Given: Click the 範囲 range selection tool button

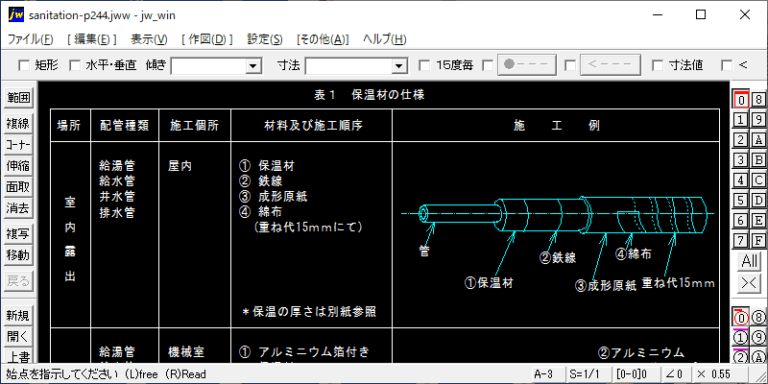Looking at the screenshot, I should point(18,98).
